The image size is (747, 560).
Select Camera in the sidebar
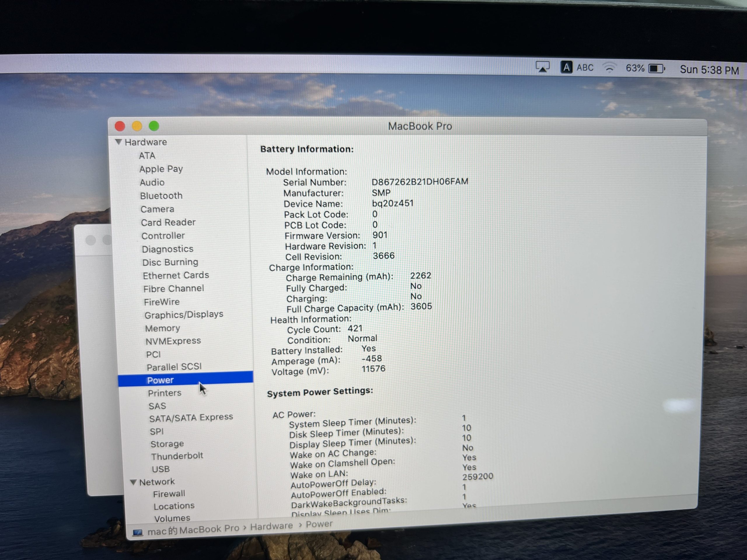[x=157, y=209]
